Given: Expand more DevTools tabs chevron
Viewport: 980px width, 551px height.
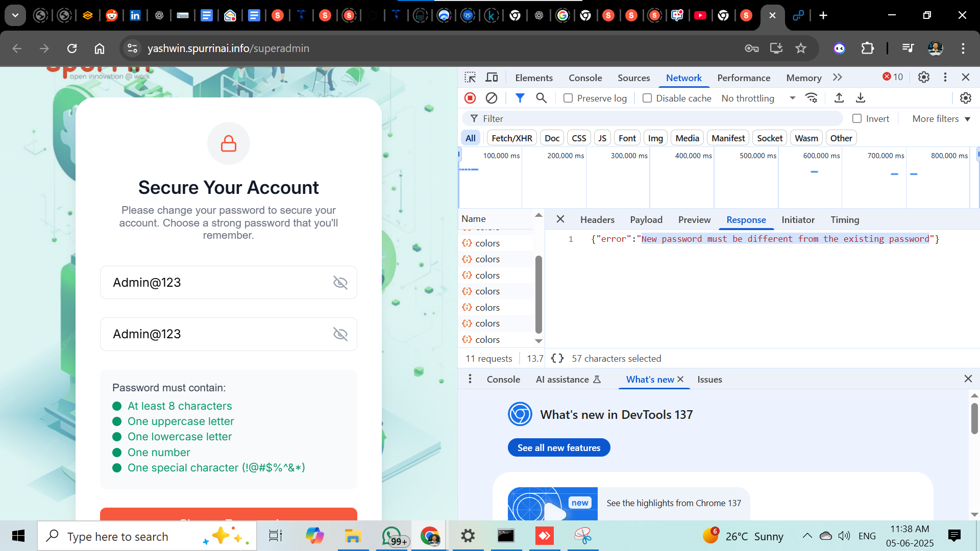Looking at the screenshot, I should [838, 78].
